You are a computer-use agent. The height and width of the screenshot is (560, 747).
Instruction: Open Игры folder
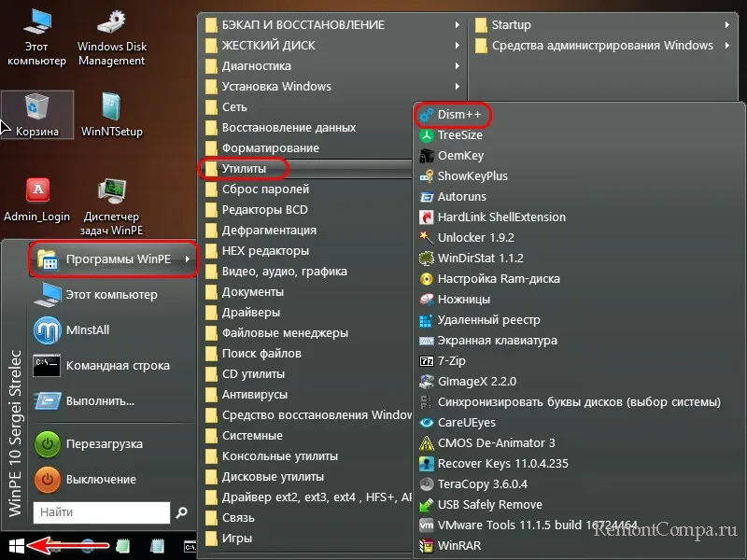(x=306, y=539)
